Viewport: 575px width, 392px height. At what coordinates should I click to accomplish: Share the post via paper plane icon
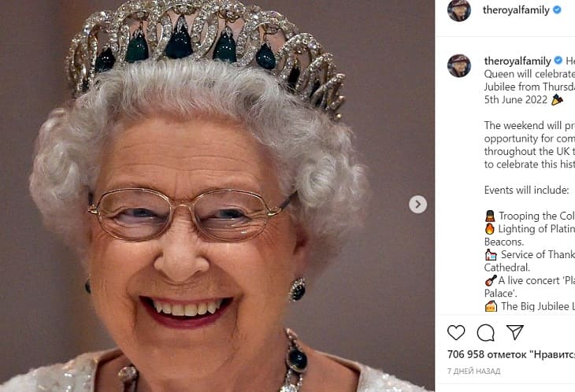pos(514,332)
